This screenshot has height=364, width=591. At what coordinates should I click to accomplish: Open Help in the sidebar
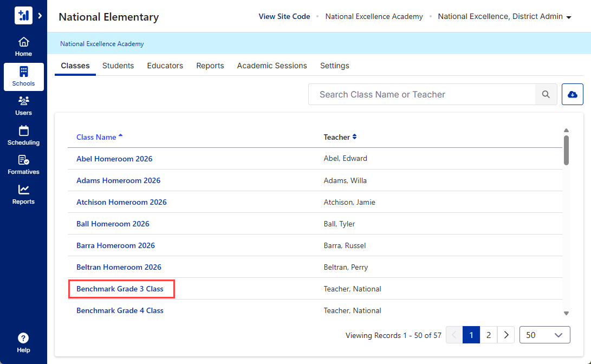point(23,343)
